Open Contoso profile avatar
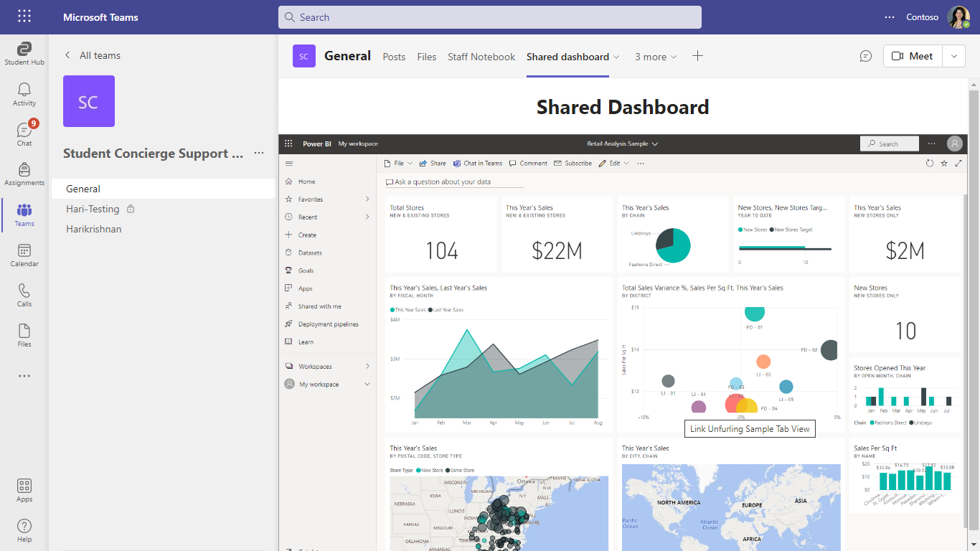Image resolution: width=980 pixels, height=551 pixels. click(x=958, y=17)
